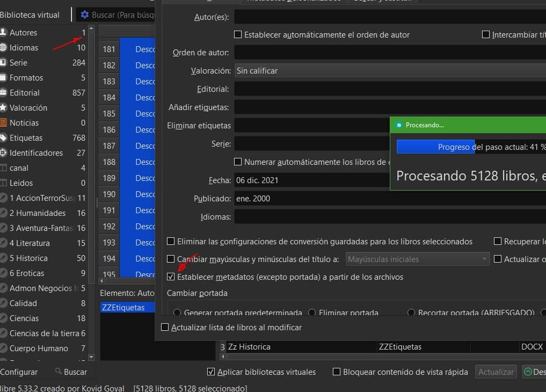The width and height of the screenshot is (546, 392).
Task: Click the icon beside 2 Humanidades
Action: (x=3, y=213)
